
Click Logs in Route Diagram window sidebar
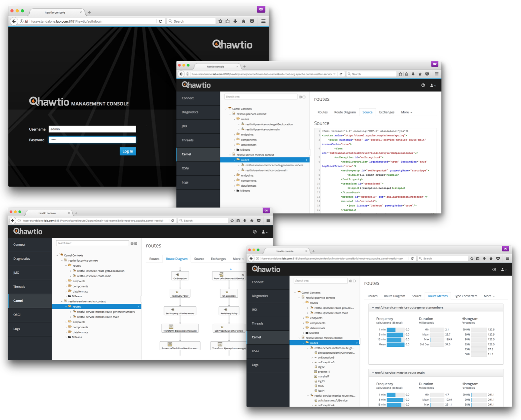tap(30, 329)
